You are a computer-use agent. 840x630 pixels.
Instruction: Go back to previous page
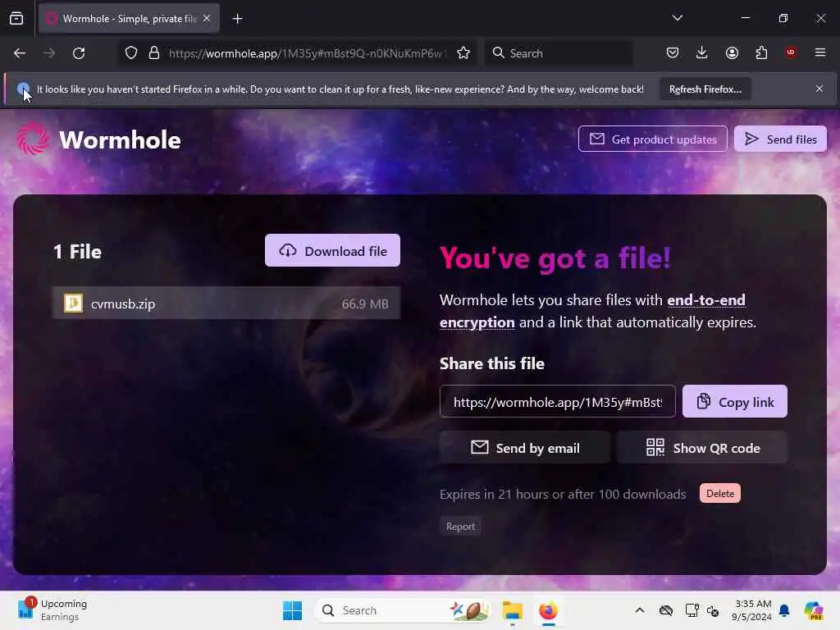[20, 53]
